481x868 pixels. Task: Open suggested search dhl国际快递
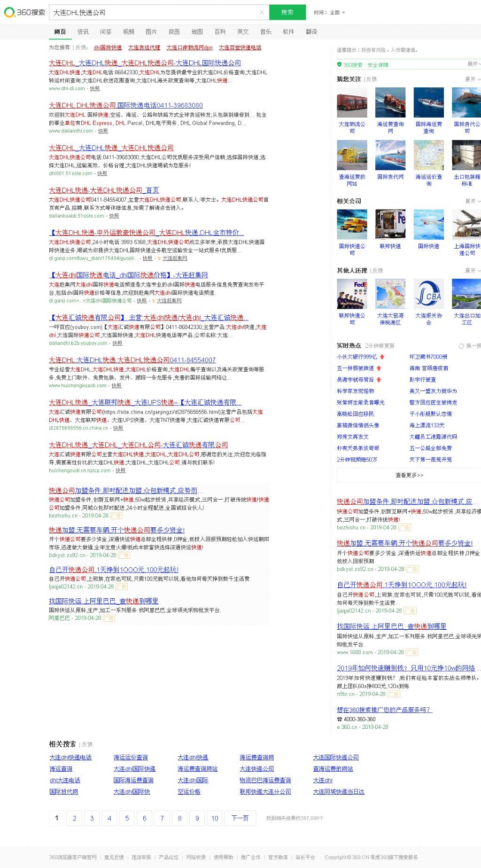coord(108,47)
